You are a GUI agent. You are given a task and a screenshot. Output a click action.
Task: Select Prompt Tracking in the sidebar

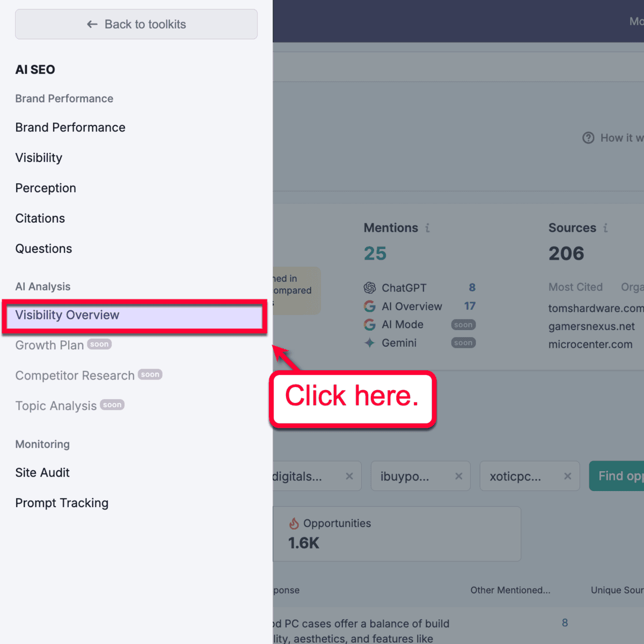pos(62,503)
